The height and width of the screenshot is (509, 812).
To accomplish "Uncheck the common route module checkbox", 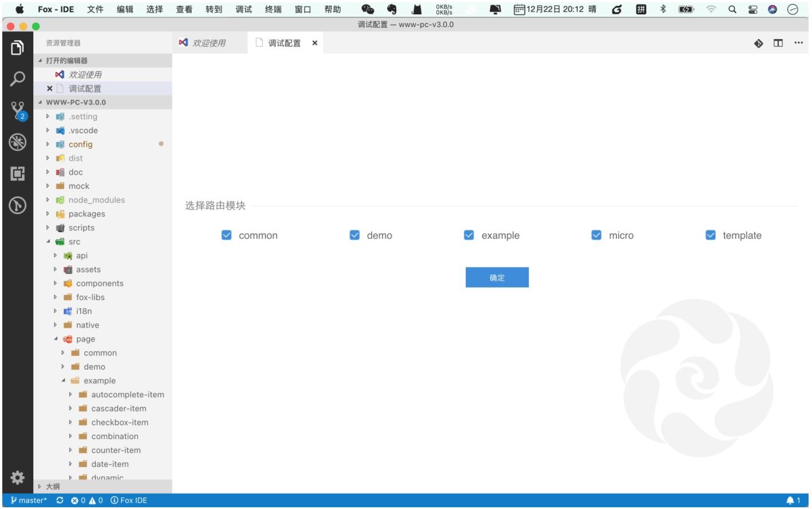I will tap(227, 235).
